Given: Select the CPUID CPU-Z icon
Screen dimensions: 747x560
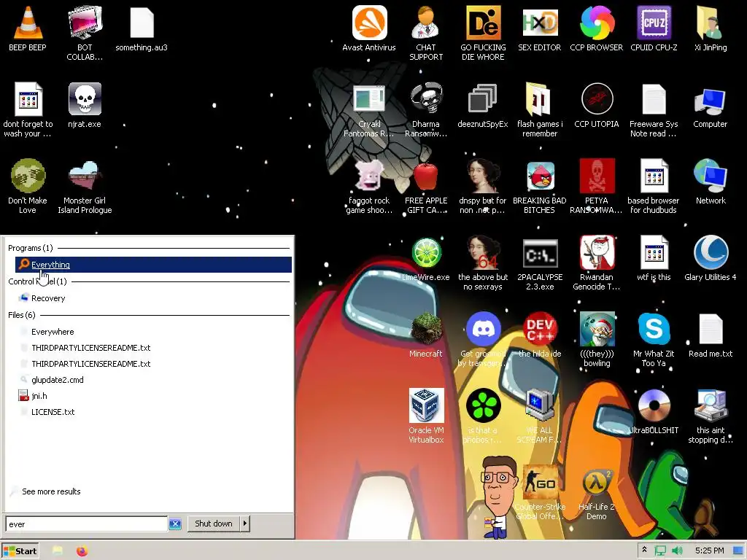Looking at the screenshot, I should tap(654, 28).
